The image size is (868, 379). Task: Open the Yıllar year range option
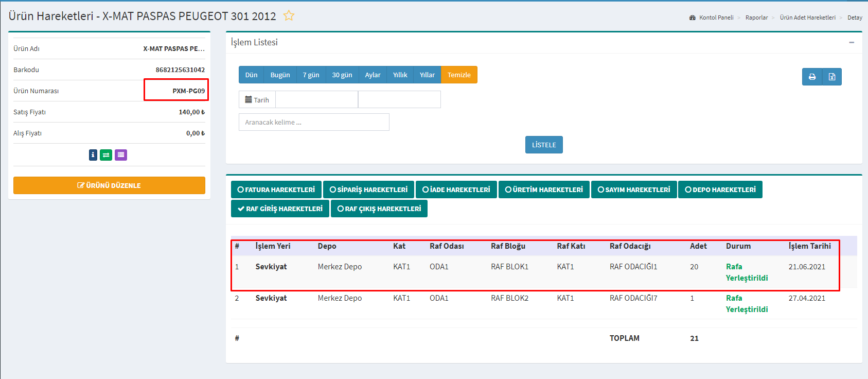(x=427, y=75)
